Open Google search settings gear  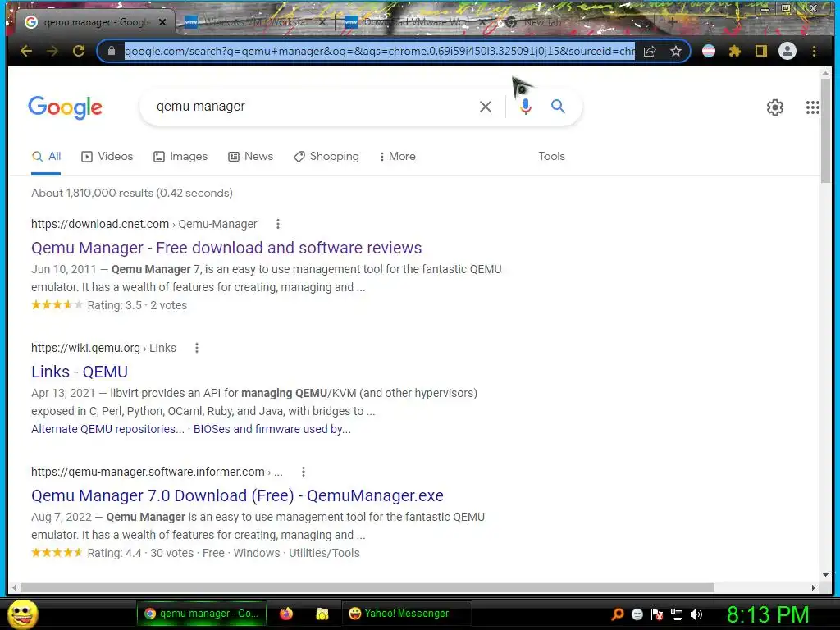774,107
